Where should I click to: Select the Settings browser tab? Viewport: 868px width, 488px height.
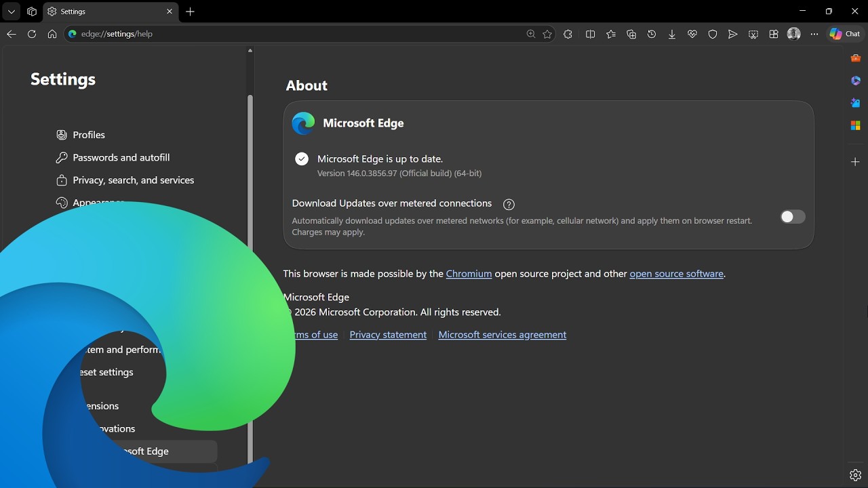click(x=111, y=12)
